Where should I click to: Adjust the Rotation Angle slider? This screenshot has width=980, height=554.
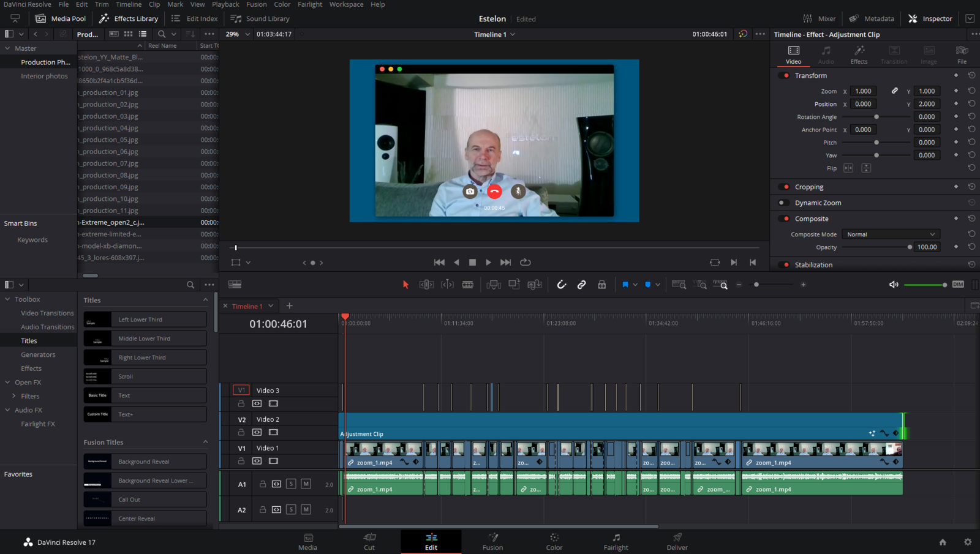876,117
